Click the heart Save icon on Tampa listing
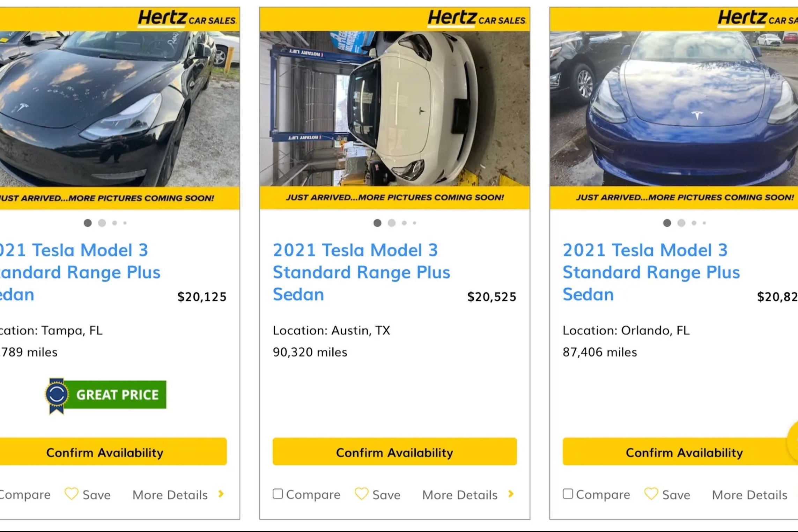Viewport: 798px width, 532px height. [72, 494]
